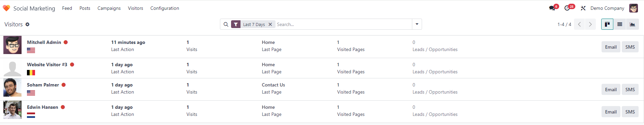This screenshot has width=644, height=125.
Task: Open the Visitors settings gear
Action: coord(28,24)
